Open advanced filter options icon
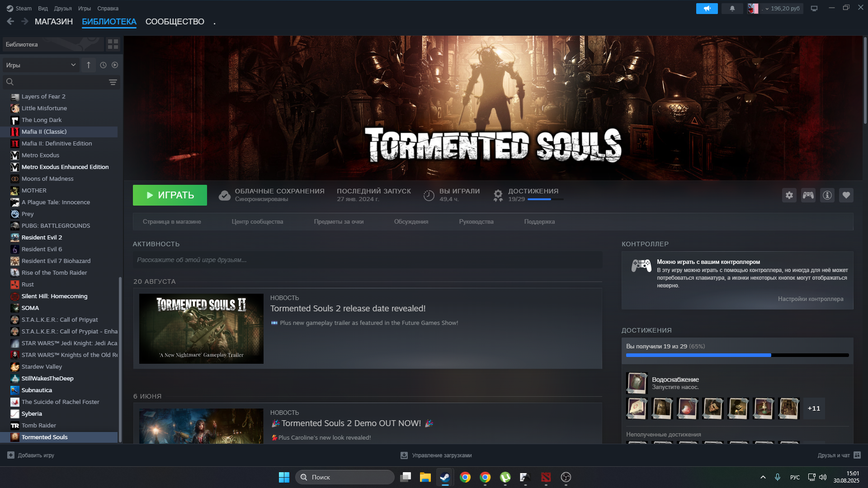 pyautogui.click(x=113, y=82)
